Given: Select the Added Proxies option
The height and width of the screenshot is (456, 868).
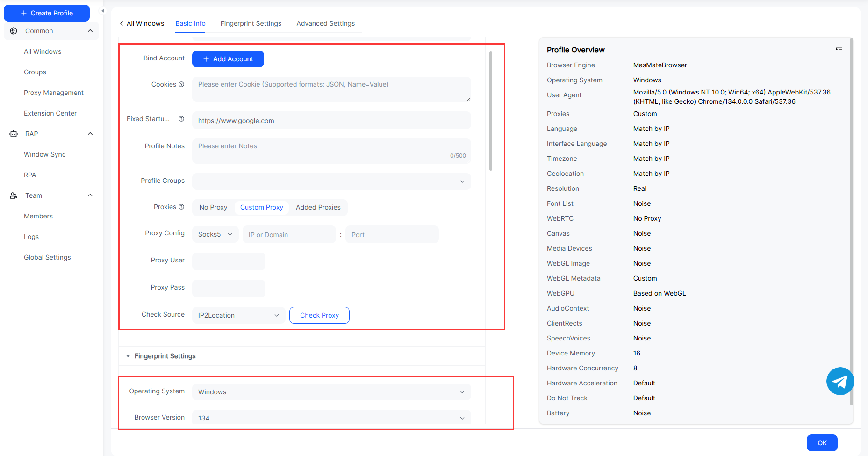Looking at the screenshot, I should pos(318,207).
